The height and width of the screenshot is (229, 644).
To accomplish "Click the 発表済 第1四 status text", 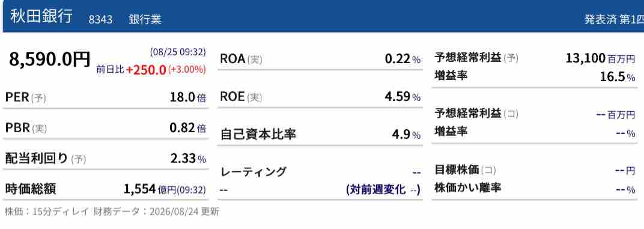I will coord(614,20).
